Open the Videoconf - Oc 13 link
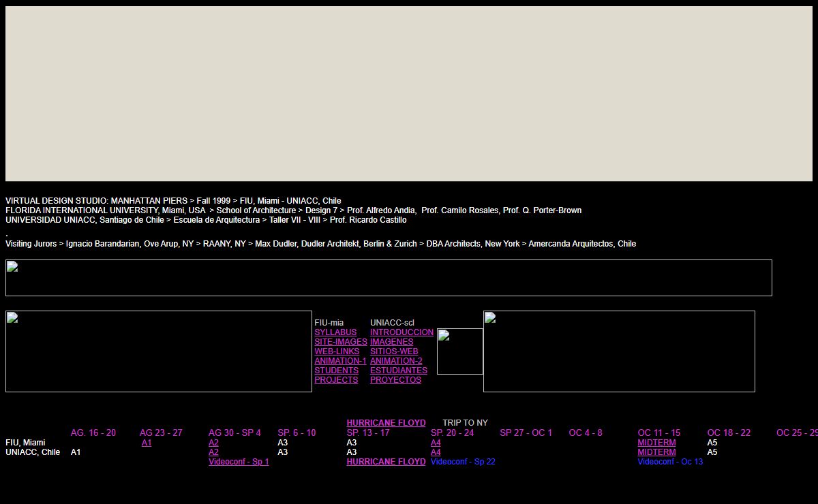The height and width of the screenshot is (504, 818). click(670, 462)
